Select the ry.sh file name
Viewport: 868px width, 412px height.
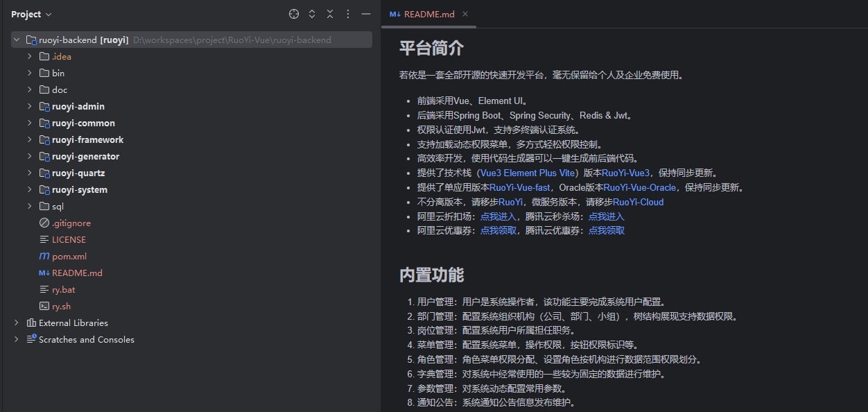(x=61, y=307)
